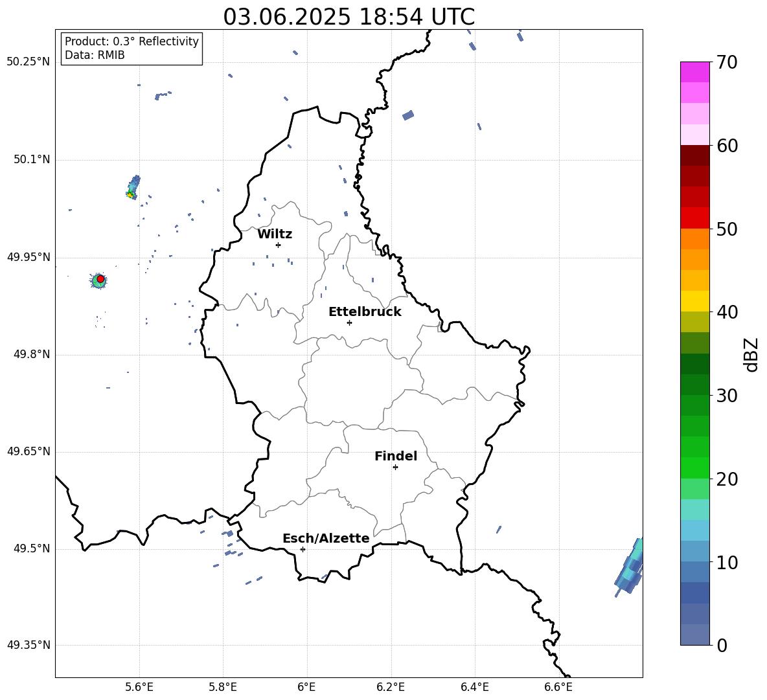Click the 49.5°N latitude tick label
This screenshot has height=700, width=767.
tap(32, 548)
